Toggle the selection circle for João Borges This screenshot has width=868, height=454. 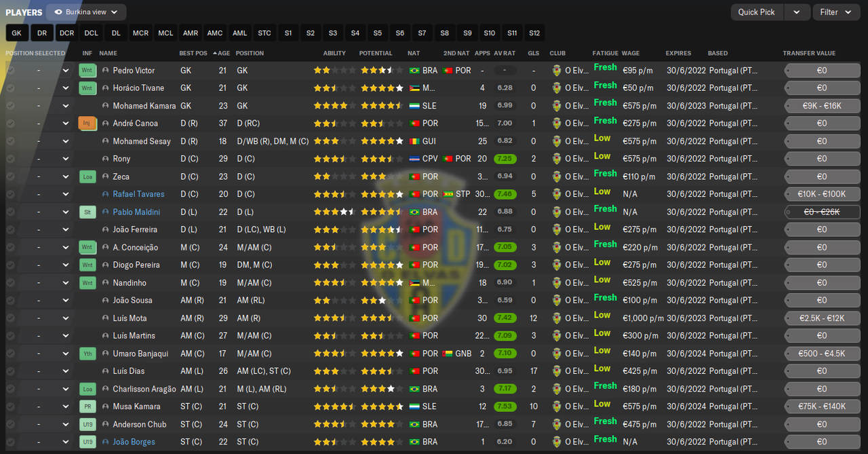point(10,442)
